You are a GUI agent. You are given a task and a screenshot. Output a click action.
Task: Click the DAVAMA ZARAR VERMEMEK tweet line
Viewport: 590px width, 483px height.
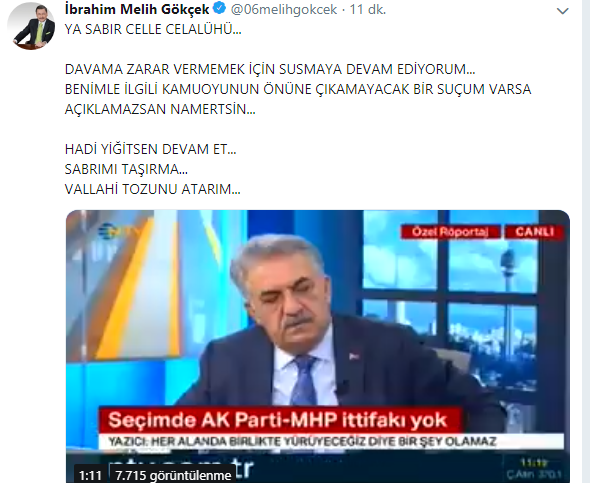(x=270, y=69)
